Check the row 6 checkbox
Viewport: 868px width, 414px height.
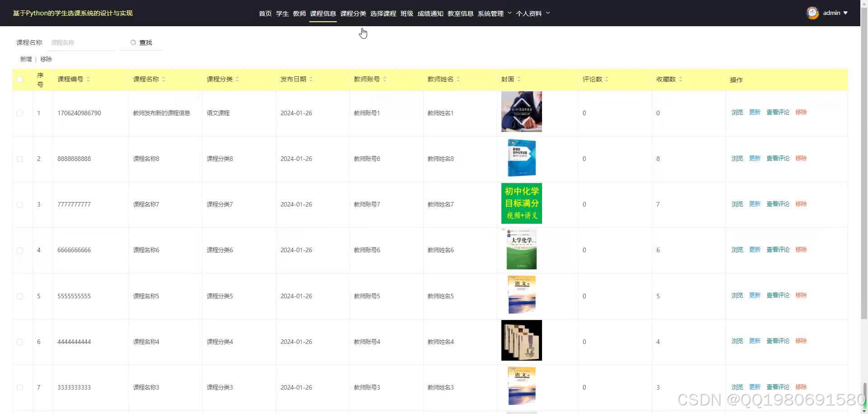pyautogui.click(x=19, y=342)
